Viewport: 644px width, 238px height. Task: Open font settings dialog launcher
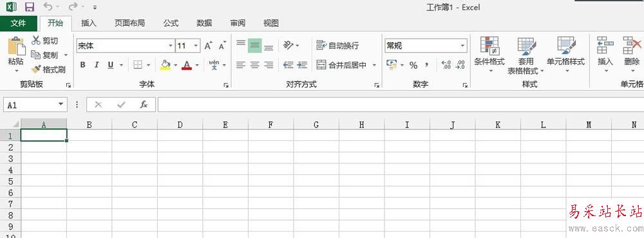226,85
